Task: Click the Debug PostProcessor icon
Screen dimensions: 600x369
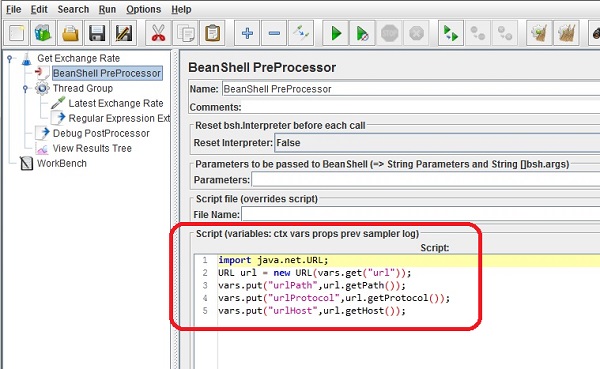Action: click(x=42, y=133)
